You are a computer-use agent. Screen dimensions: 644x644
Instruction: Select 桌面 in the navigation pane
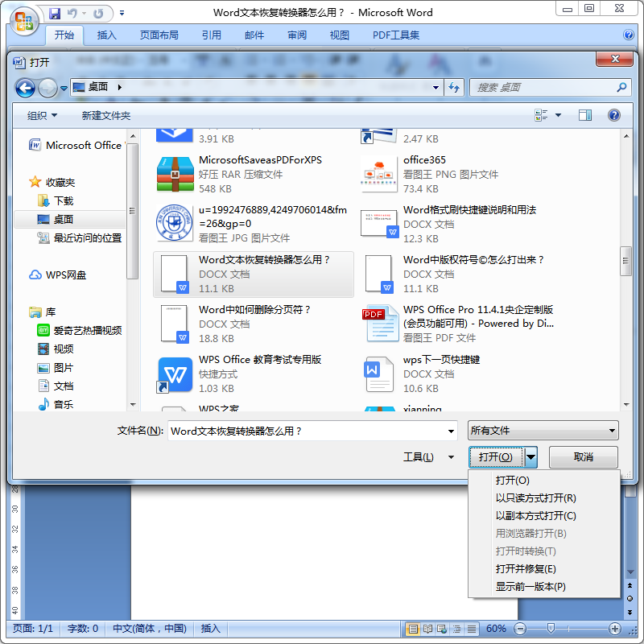point(70,219)
